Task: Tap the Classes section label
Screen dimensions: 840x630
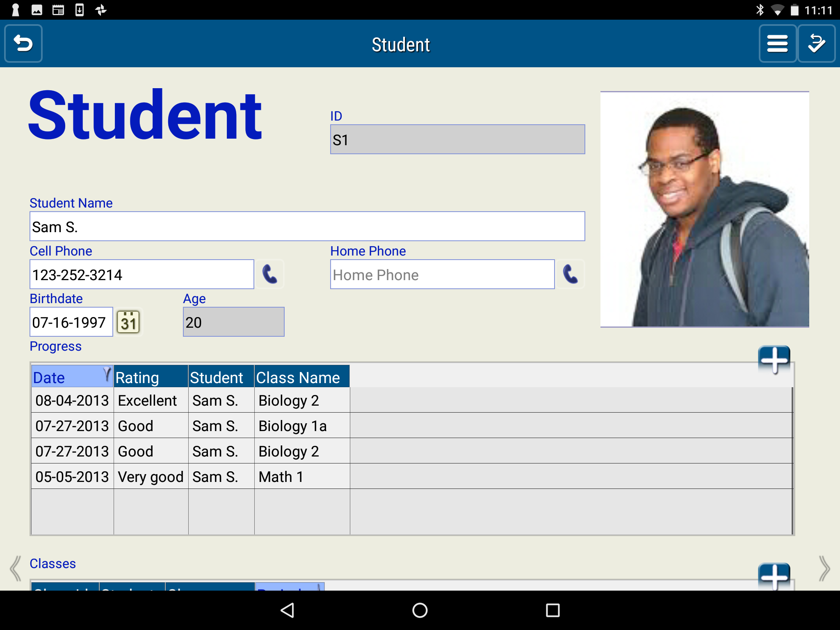Action: click(52, 564)
